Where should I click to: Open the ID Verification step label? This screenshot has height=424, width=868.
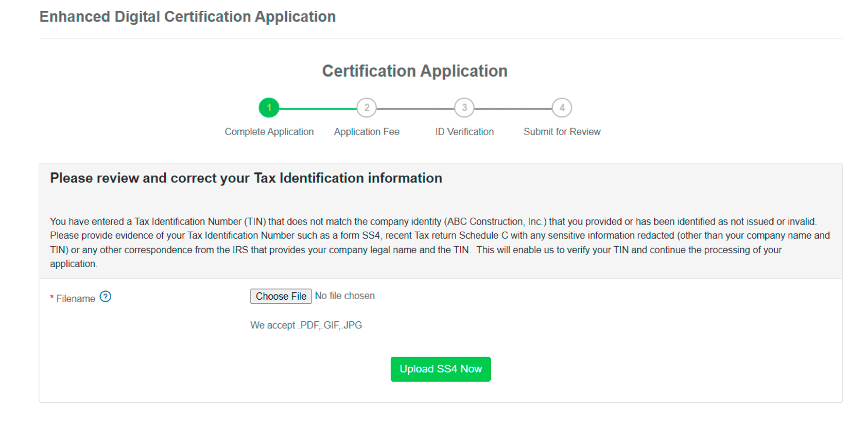click(x=464, y=132)
